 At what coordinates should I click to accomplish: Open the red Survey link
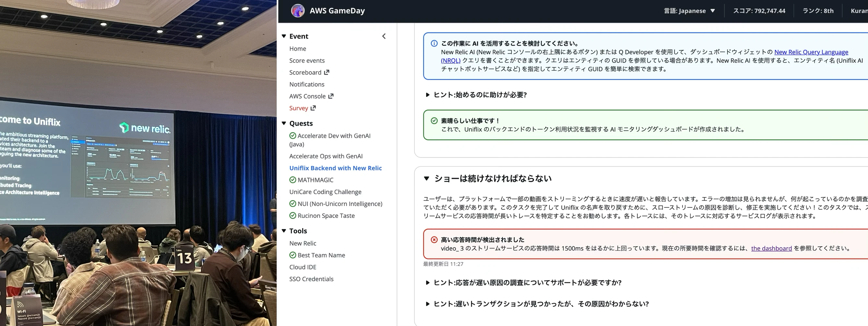tap(298, 108)
